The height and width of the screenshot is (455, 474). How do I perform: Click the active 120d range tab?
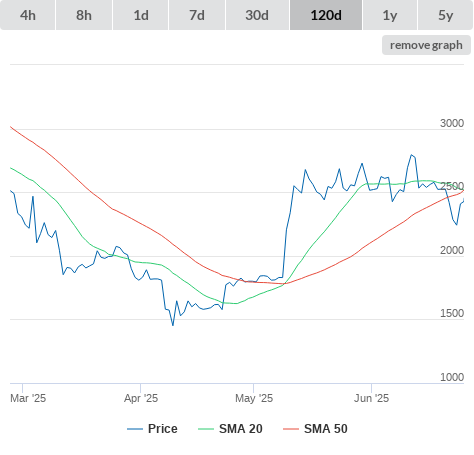[x=326, y=15]
